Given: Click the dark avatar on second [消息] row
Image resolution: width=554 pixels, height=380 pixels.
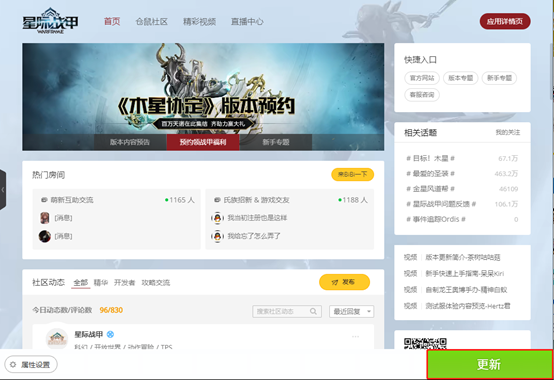Looking at the screenshot, I should point(45,236).
